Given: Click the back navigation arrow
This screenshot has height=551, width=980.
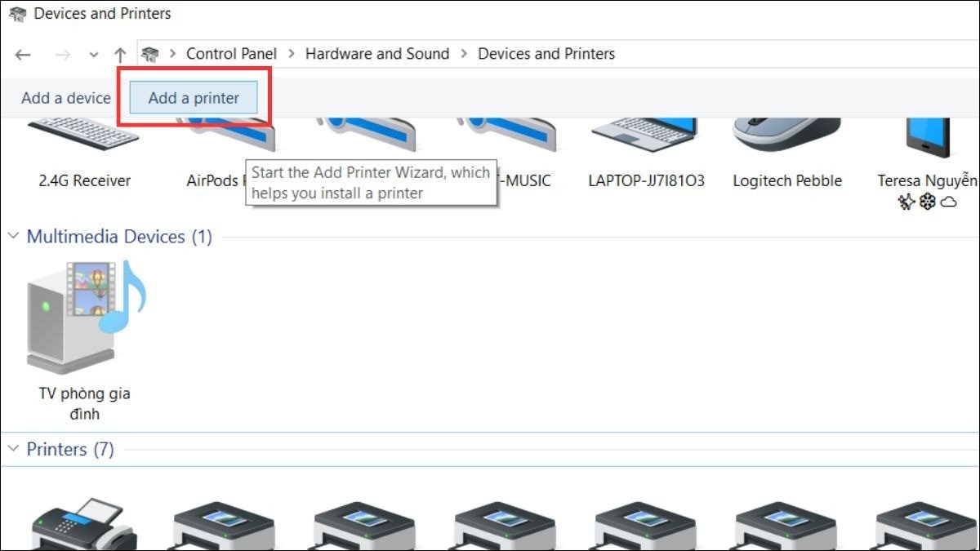Looking at the screenshot, I should [x=23, y=54].
